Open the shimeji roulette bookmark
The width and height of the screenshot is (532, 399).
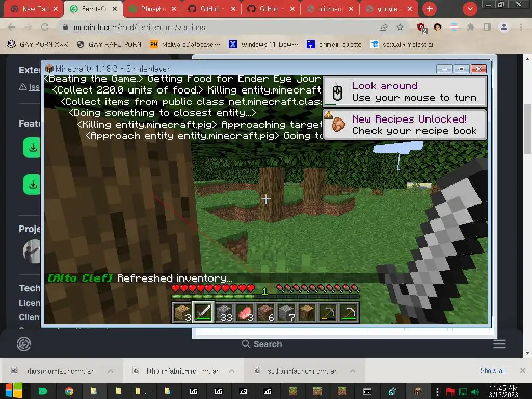point(334,44)
